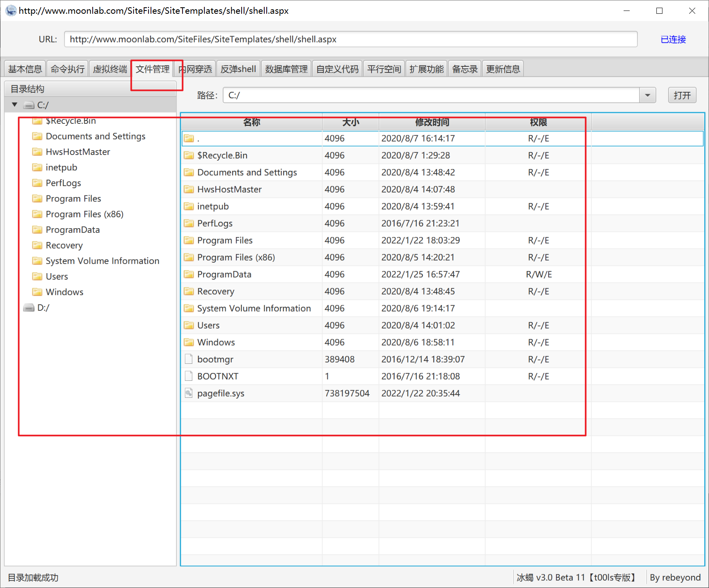Click the inetpub folder icon in directory tree

[37, 167]
